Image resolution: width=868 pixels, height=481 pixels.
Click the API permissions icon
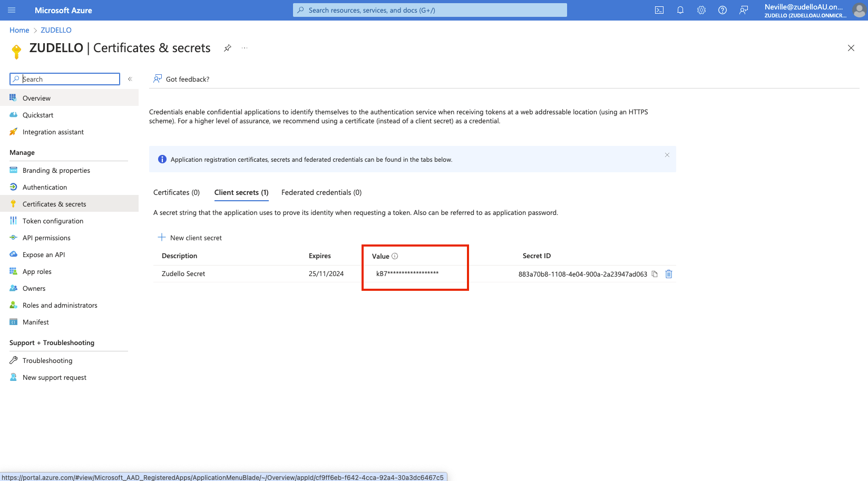[13, 238]
